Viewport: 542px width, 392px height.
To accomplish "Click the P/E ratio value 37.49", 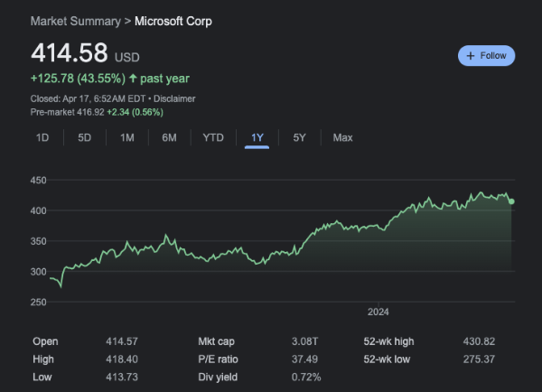I will tap(304, 359).
